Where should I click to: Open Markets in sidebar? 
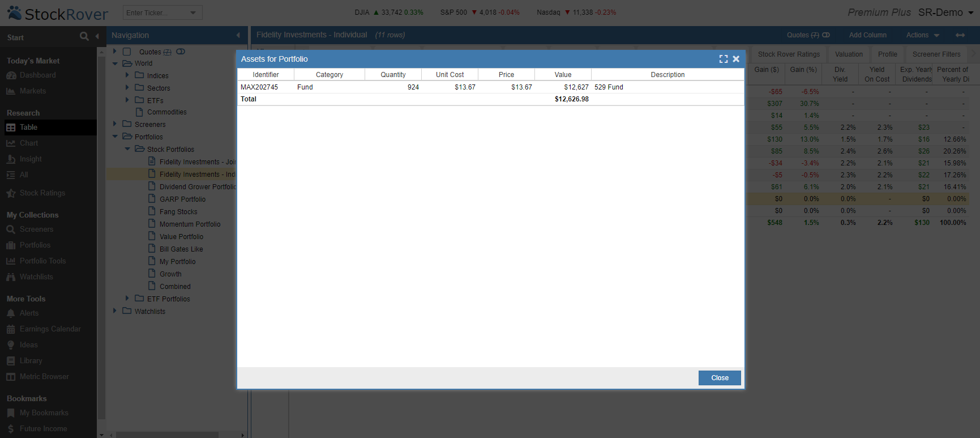pos(33,91)
